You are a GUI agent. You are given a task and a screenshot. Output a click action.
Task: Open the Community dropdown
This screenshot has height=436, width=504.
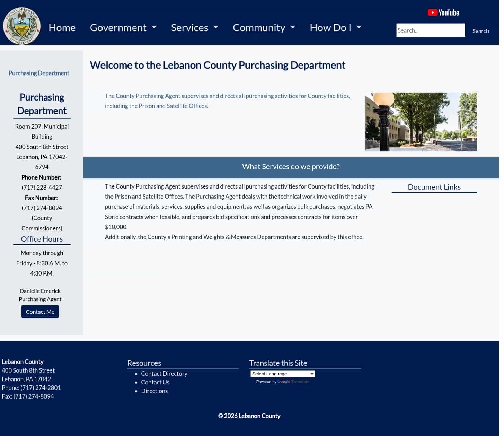click(264, 27)
